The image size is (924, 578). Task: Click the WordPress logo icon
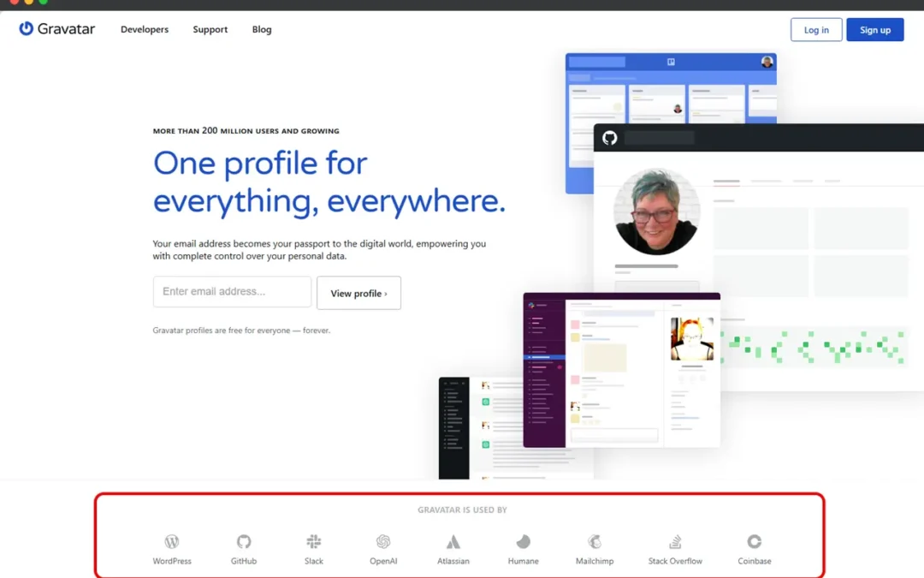tap(171, 541)
